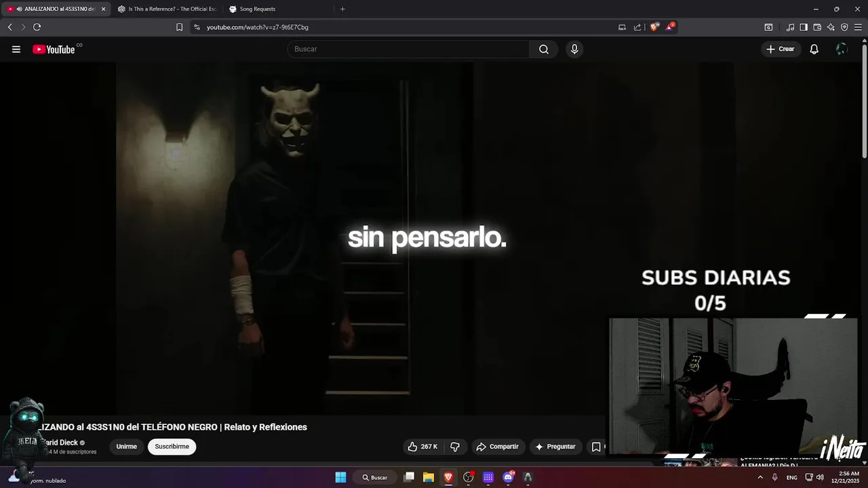View site information icon beside URL
The width and height of the screenshot is (868, 488).
(x=197, y=27)
